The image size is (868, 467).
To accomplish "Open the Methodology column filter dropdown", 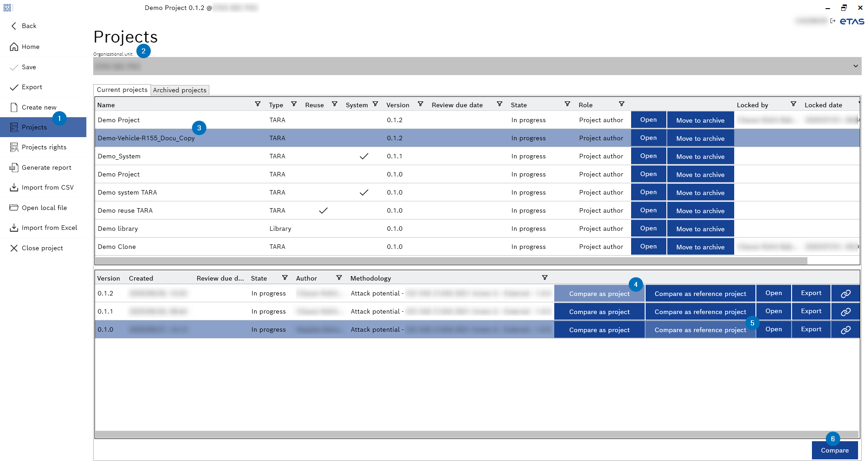I will (545, 278).
